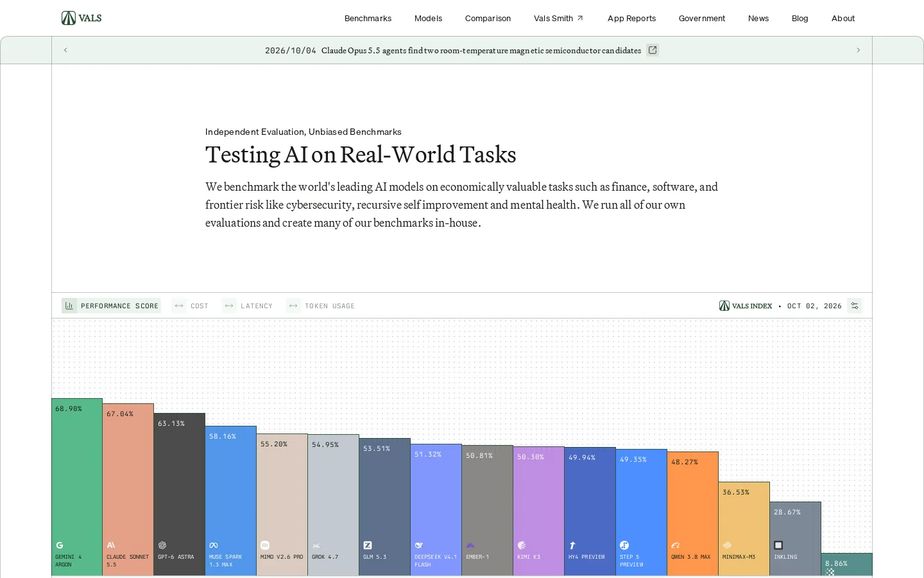
Task: Click the HY4 Preview logo icon
Action: (x=573, y=545)
